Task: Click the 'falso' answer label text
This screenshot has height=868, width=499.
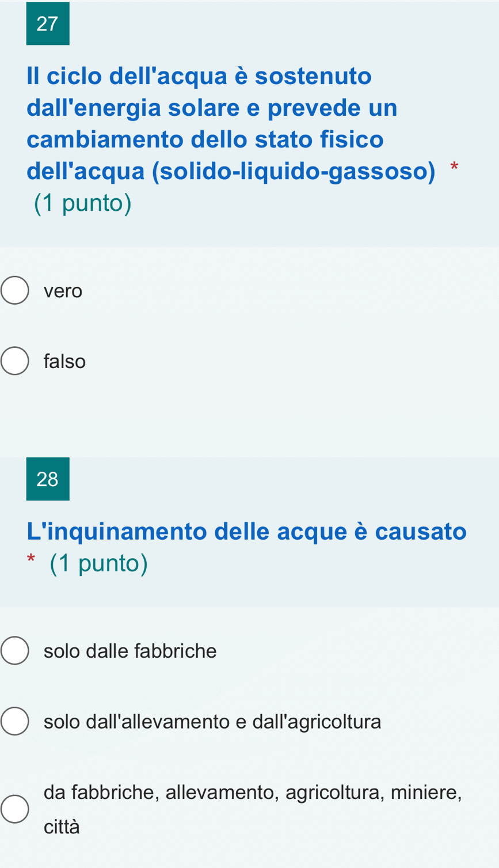Action: (64, 361)
